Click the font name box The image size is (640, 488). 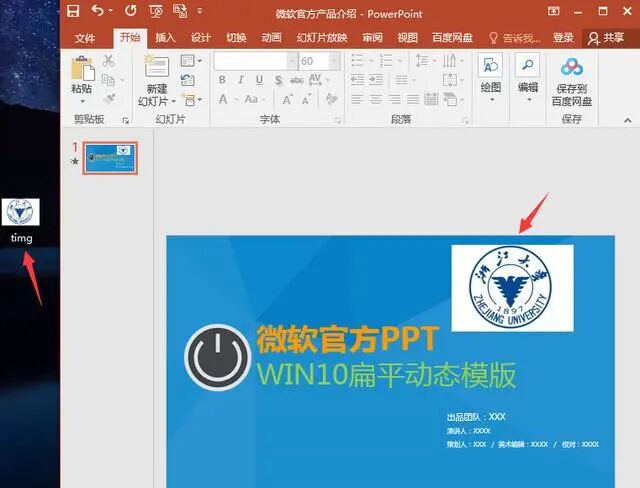[x=251, y=61]
